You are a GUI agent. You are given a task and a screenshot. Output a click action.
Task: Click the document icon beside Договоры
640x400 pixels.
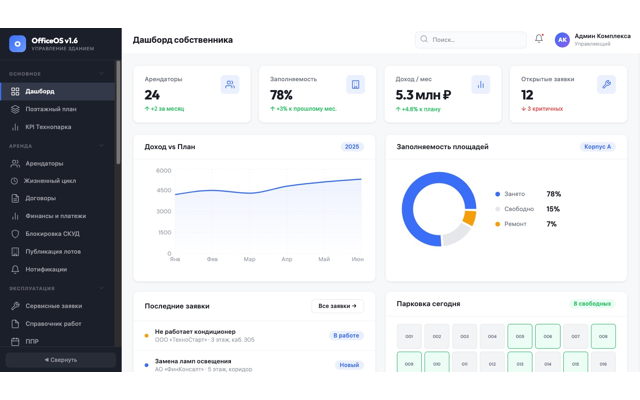[x=15, y=198]
